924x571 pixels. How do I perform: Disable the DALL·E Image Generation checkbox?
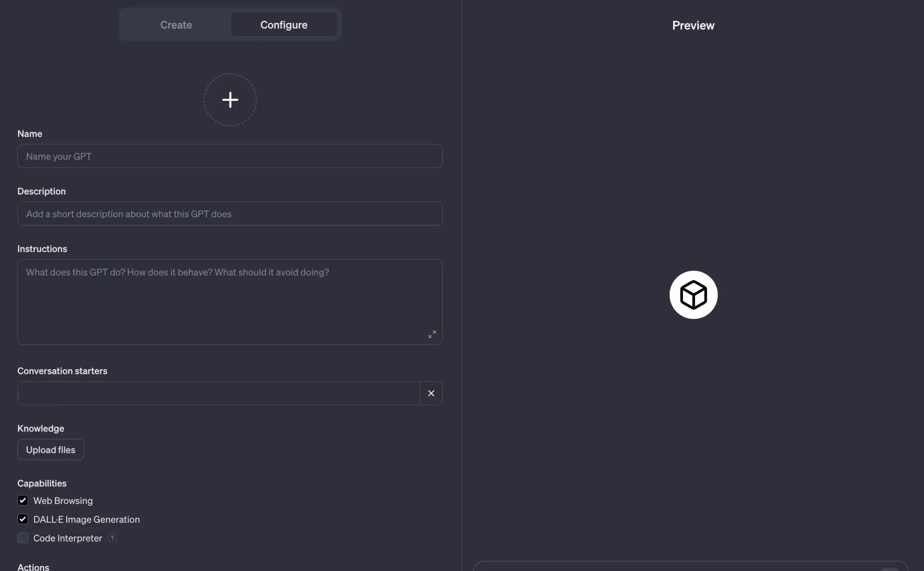(22, 519)
